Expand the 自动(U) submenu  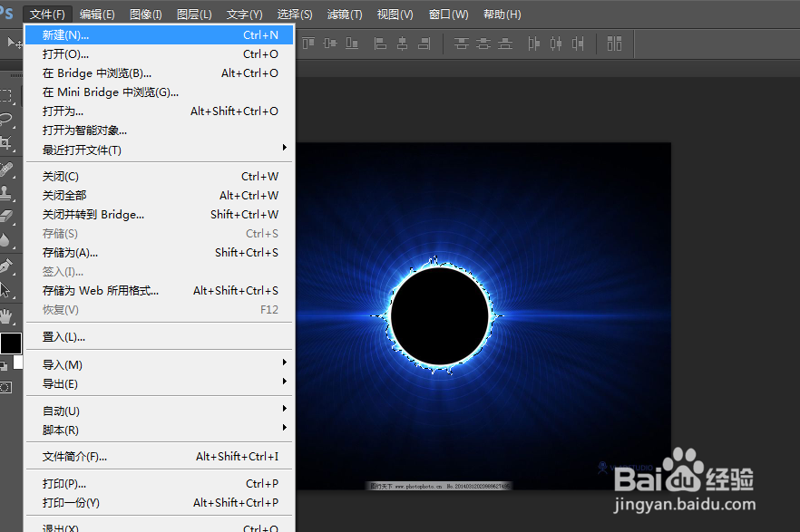160,411
